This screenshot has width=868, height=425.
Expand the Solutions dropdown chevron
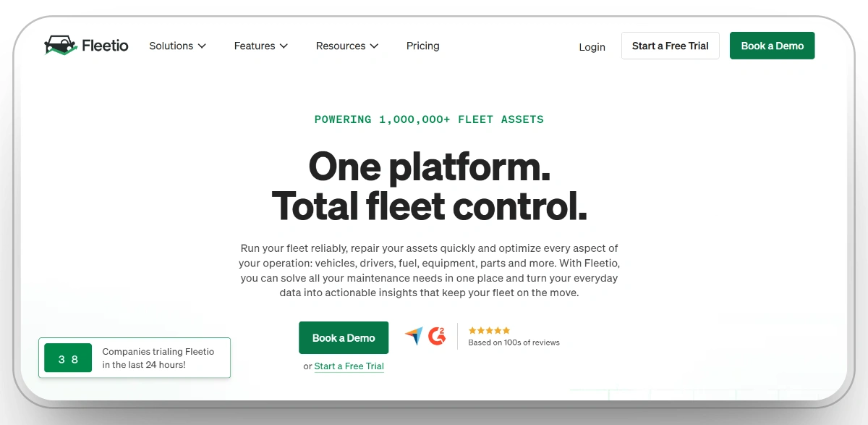[202, 46]
